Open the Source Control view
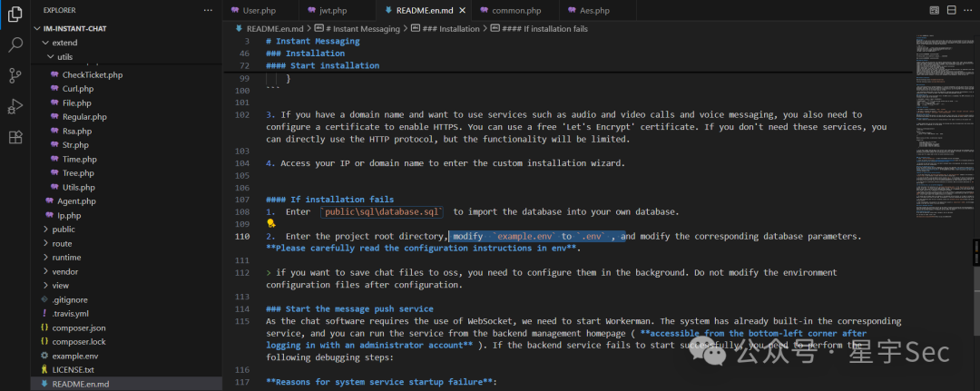Screen dimensions: 980x391 coord(15,75)
